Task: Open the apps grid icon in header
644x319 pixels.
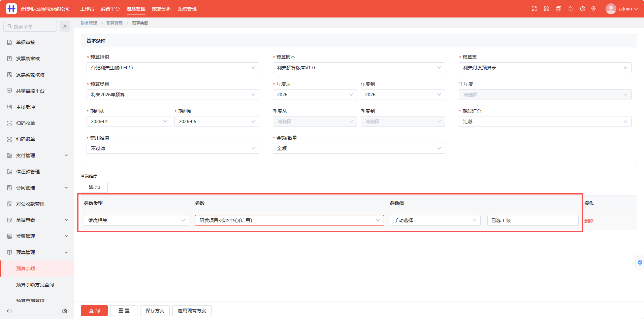Action: (x=546, y=9)
